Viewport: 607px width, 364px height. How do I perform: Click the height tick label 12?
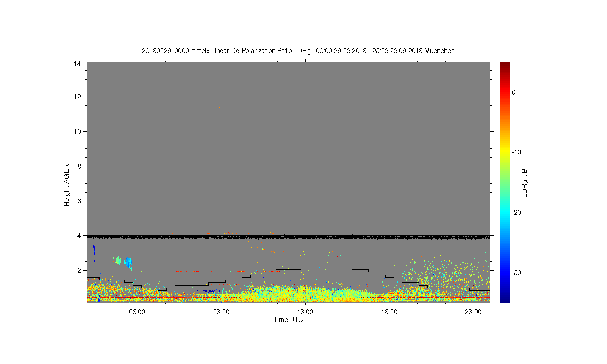click(77, 97)
